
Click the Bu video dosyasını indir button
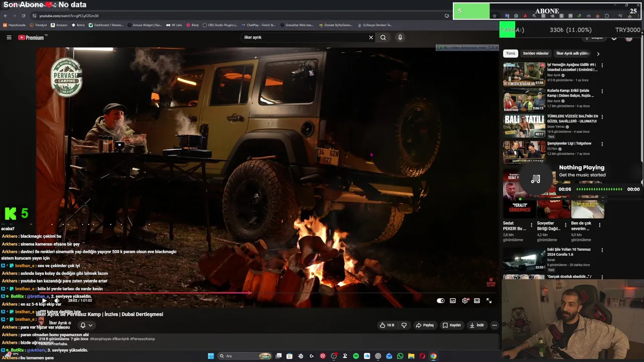[x=464, y=47]
